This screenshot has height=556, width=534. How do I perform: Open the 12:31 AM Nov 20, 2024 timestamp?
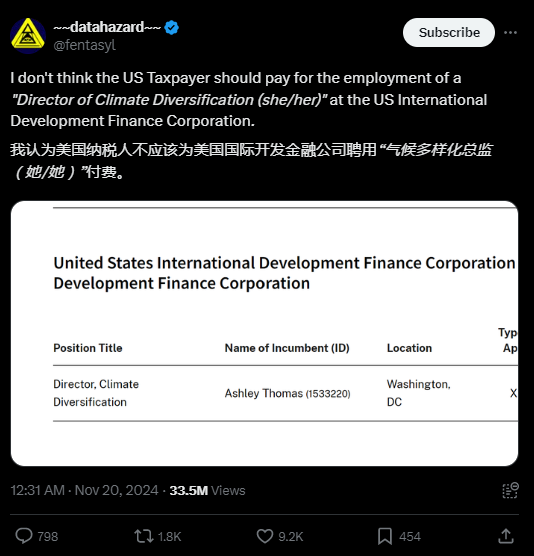[x=84, y=490]
